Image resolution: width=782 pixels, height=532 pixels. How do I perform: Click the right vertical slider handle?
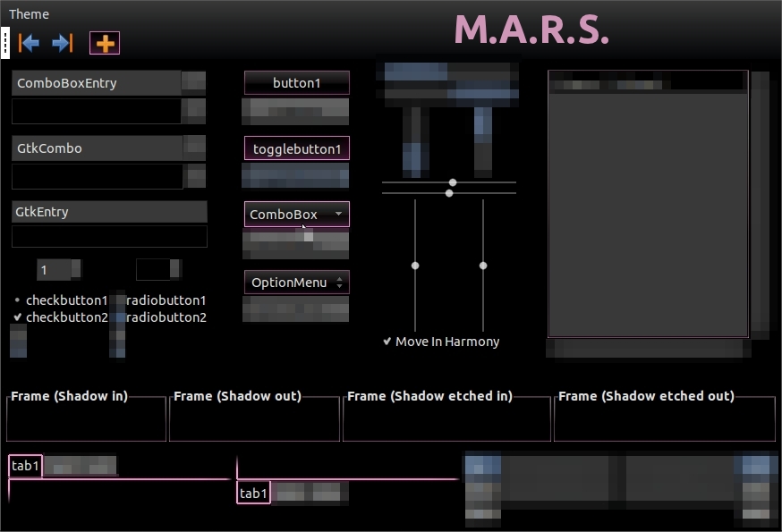(x=483, y=266)
